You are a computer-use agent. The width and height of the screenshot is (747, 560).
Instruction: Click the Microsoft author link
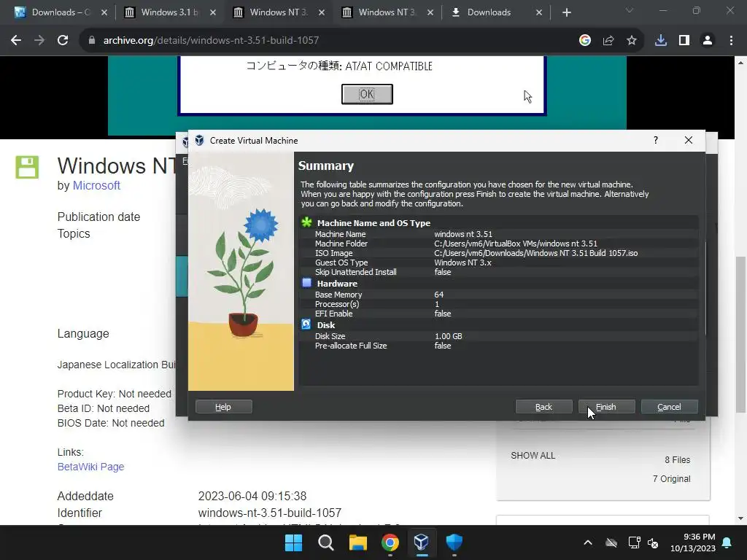(x=96, y=185)
